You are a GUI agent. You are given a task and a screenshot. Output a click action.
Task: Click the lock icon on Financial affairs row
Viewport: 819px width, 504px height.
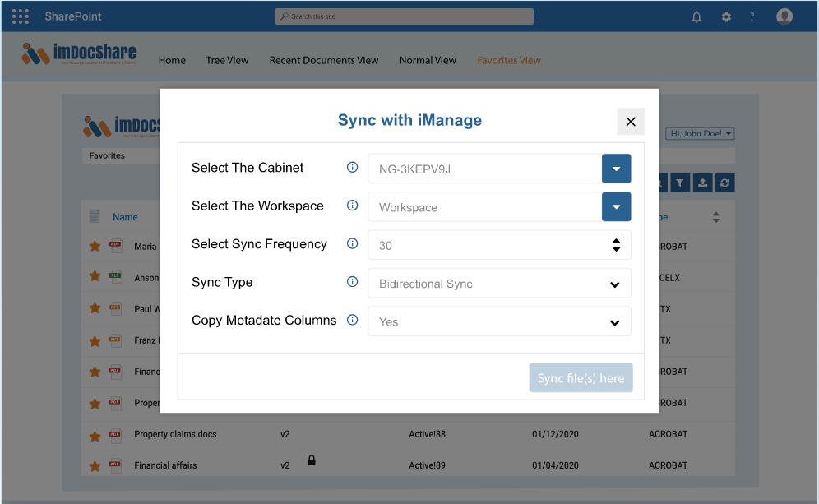(x=311, y=460)
